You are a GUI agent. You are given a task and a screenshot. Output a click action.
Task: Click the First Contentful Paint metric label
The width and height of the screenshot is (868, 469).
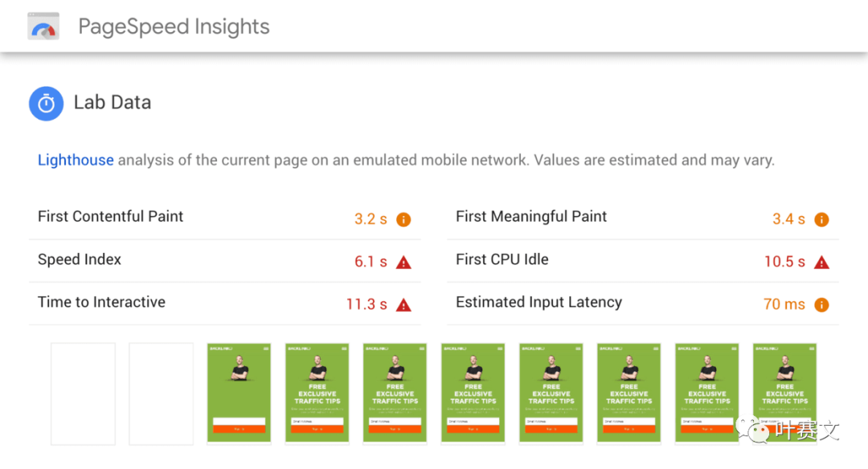point(110,216)
